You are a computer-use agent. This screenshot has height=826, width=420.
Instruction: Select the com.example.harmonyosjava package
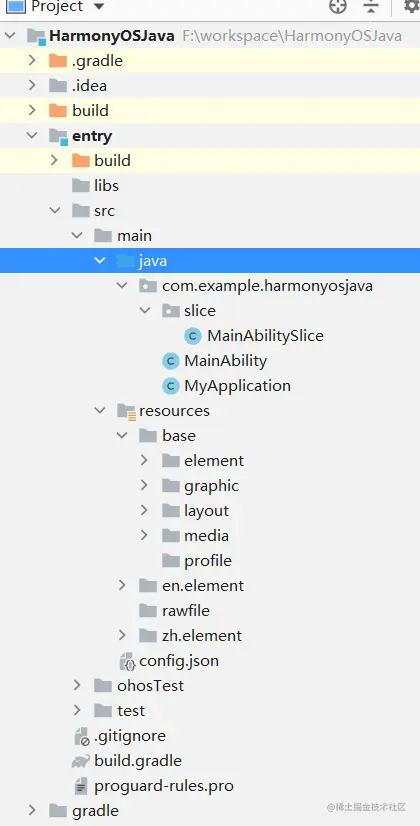256,286
